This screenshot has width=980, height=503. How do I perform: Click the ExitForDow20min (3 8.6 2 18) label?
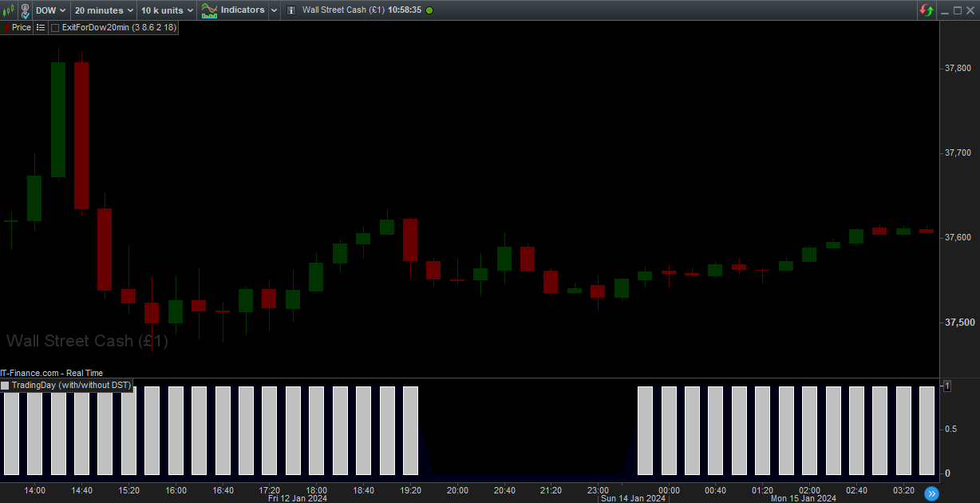(x=119, y=27)
